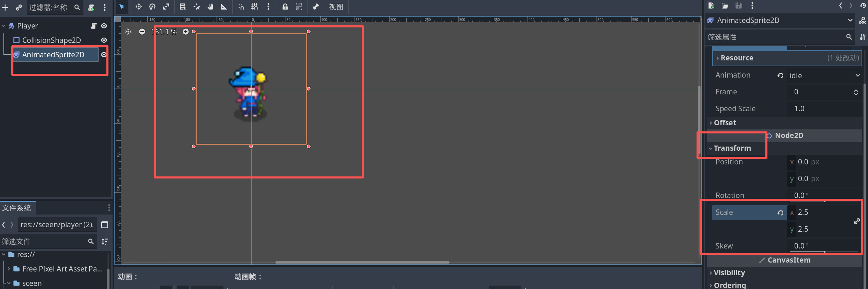868x289 pixels.
Task: Zoom out the canvas with minus button
Action: pos(142,32)
